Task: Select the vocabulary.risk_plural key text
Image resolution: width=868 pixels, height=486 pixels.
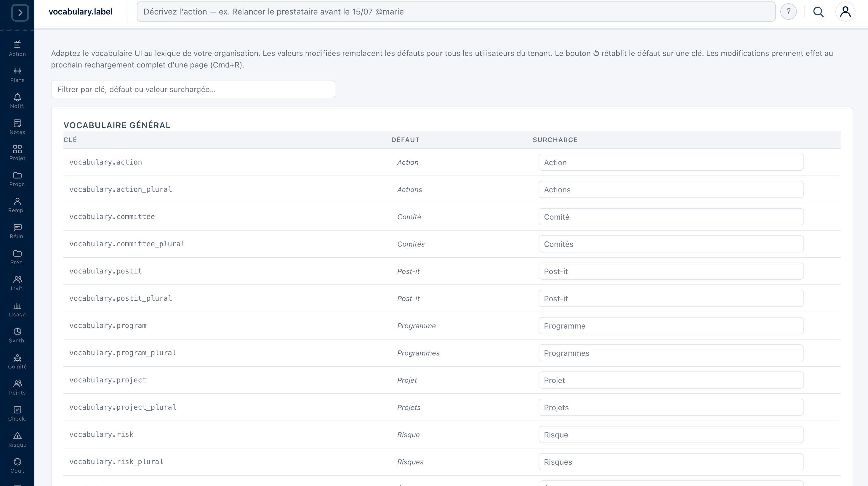Action: (x=116, y=462)
